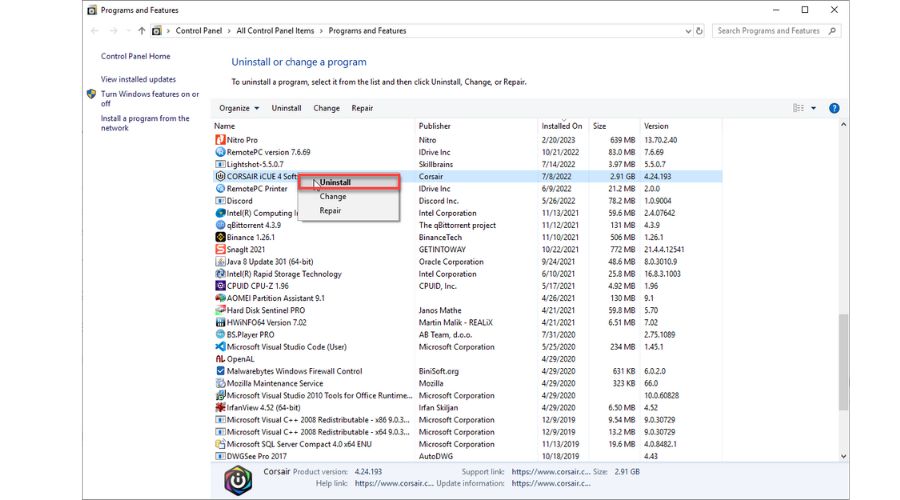
Task: Select Microsoft Visual C++ 2008 x64 row
Action: click(468, 432)
